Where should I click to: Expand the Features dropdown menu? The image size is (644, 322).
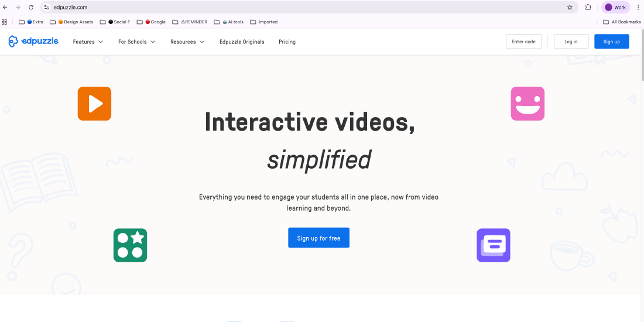click(88, 42)
